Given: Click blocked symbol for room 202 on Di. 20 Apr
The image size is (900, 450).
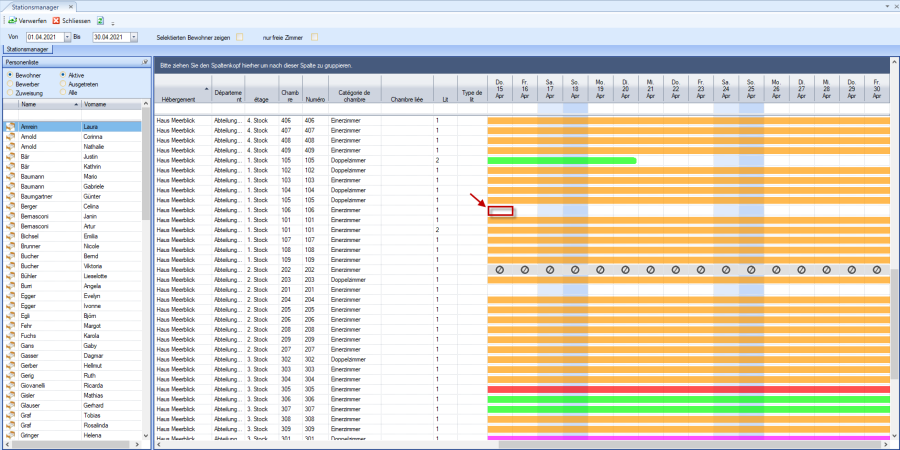Looking at the screenshot, I should click(x=625, y=270).
